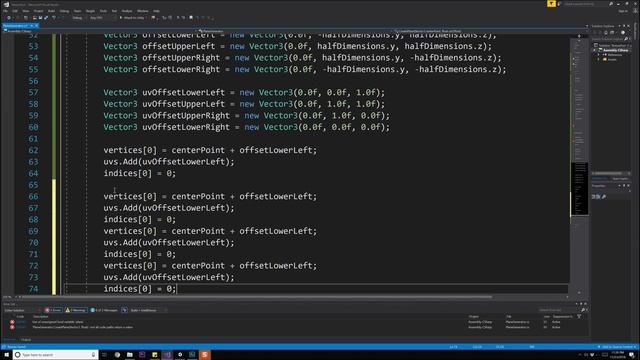Open the View menu
This screenshot has width=640, height=360.
pyautogui.click(x=26, y=11)
